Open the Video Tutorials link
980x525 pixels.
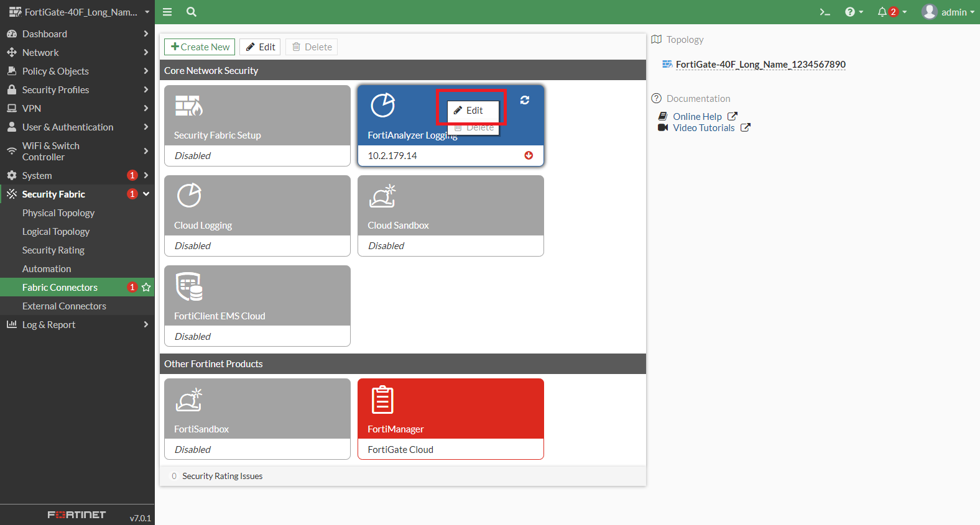pos(704,128)
